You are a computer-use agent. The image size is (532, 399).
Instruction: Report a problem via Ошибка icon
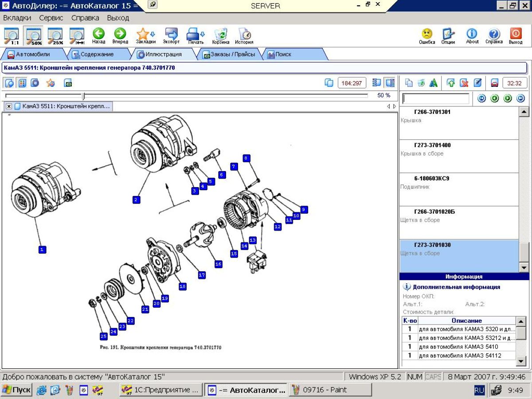click(x=427, y=36)
